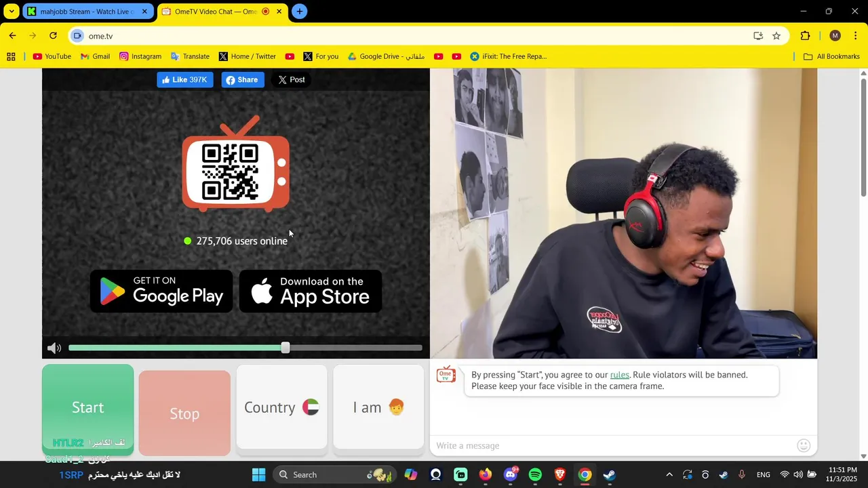Mute the video chat speaker icon
Screen dimensions: 868x488
click(x=54, y=348)
